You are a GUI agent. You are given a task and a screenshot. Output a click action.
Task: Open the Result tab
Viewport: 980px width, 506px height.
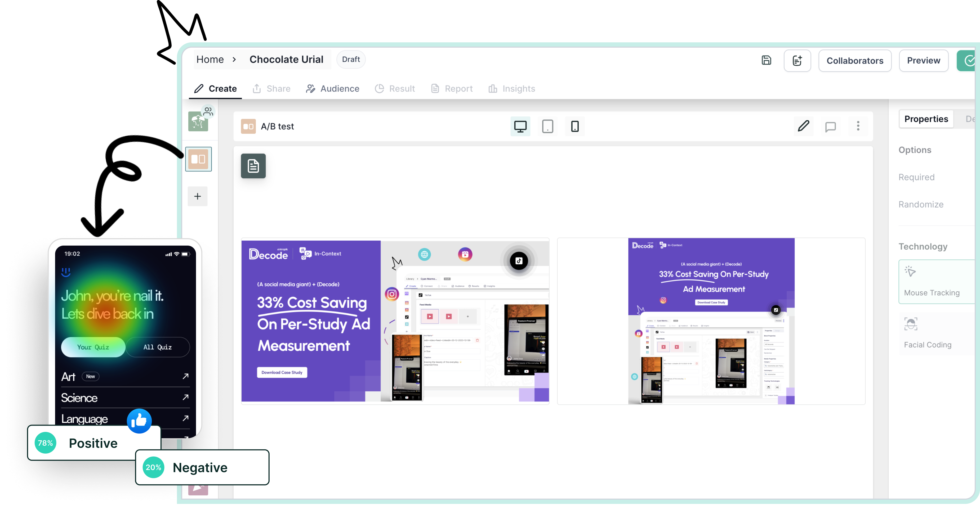(x=394, y=89)
